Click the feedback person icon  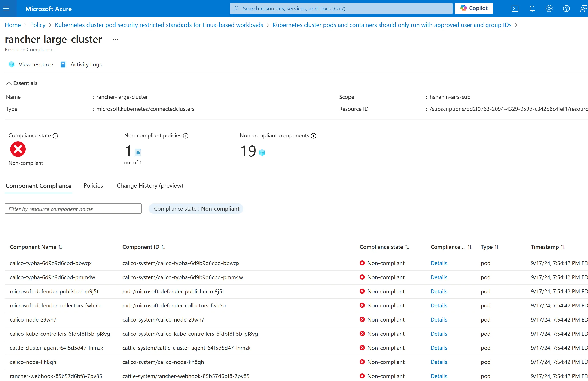point(583,9)
